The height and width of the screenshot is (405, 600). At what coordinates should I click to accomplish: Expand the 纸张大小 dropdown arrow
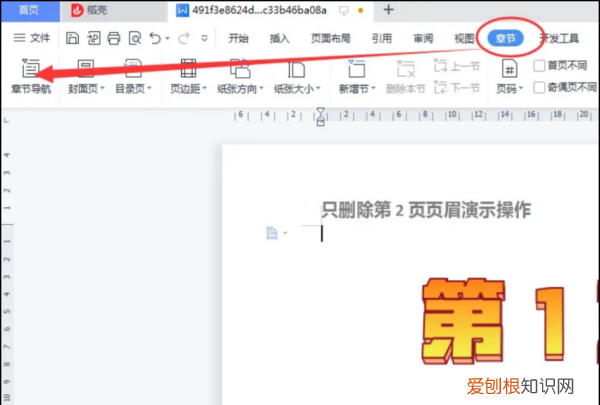click(318, 88)
